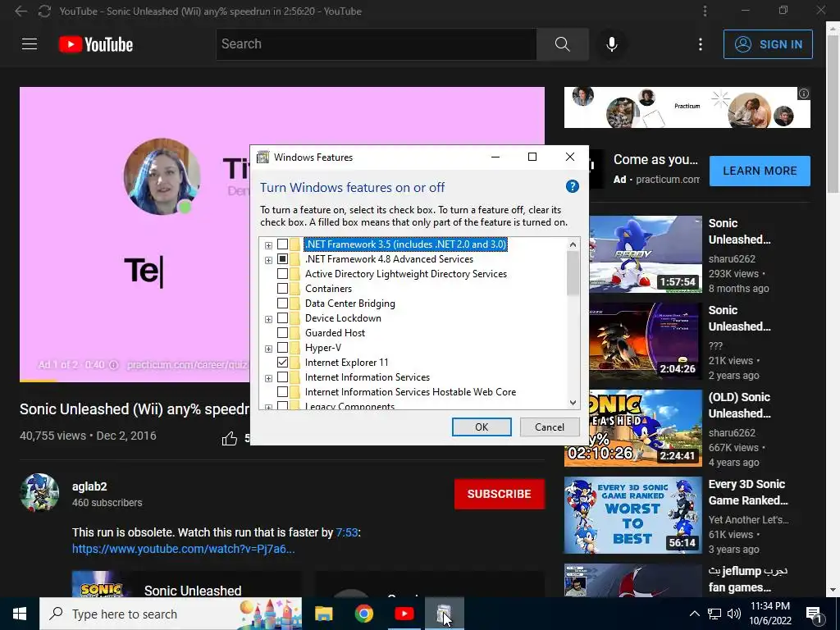Open the taskbar clock and date
The image size is (840, 630).
coord(770,614)
